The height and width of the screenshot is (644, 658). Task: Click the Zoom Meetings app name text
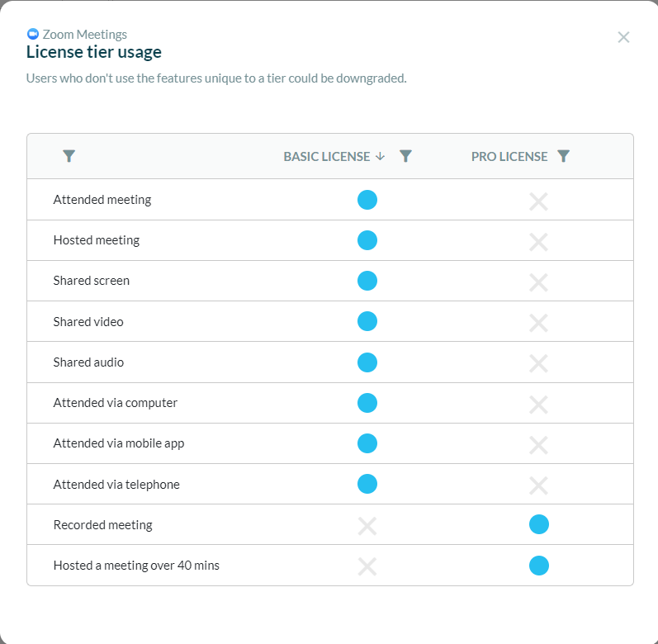point(85,35)
